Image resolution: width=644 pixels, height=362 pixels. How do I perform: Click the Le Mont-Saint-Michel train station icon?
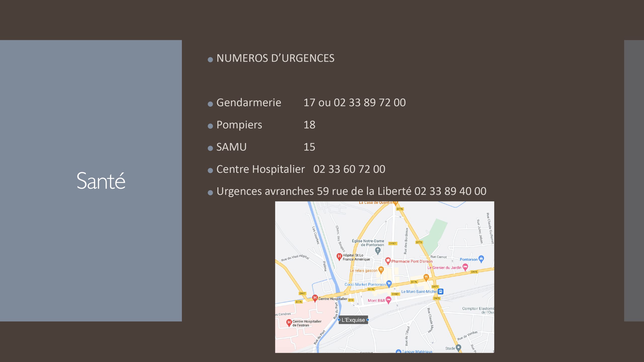point(440,291)
